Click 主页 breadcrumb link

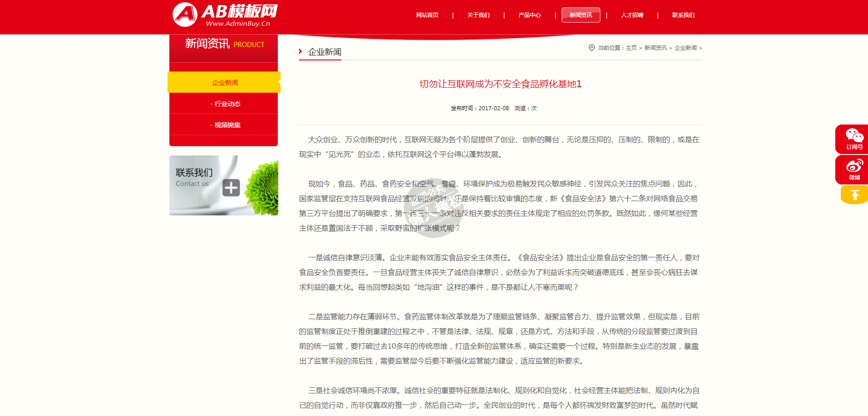[631, 48]
